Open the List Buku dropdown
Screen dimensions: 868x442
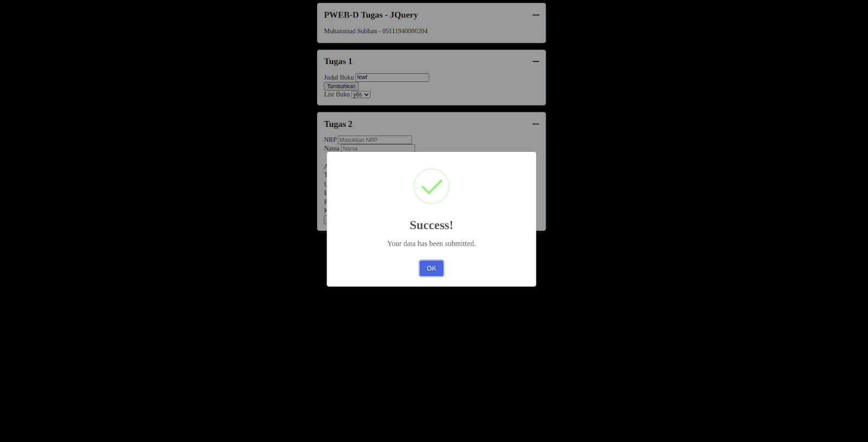pyautogui.click(x=361, y=94)
